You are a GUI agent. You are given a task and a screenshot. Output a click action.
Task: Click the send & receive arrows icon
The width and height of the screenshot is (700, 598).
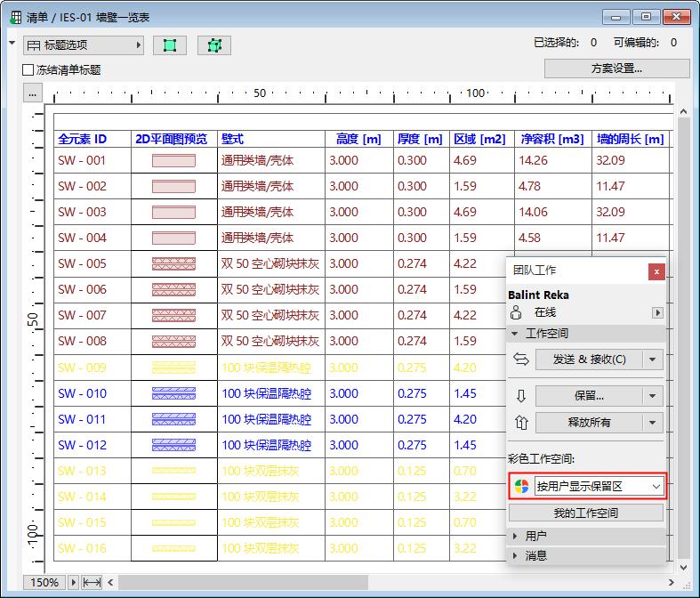[521, 359]
